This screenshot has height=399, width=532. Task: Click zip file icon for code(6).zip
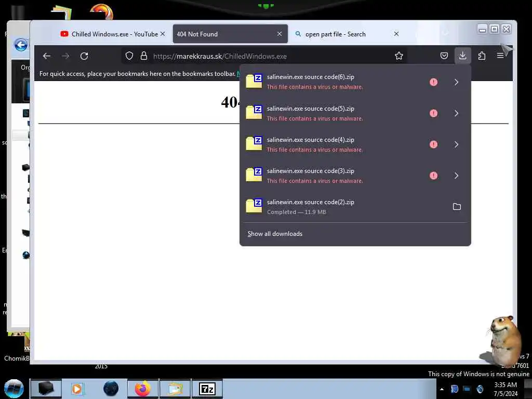[254, 82]
